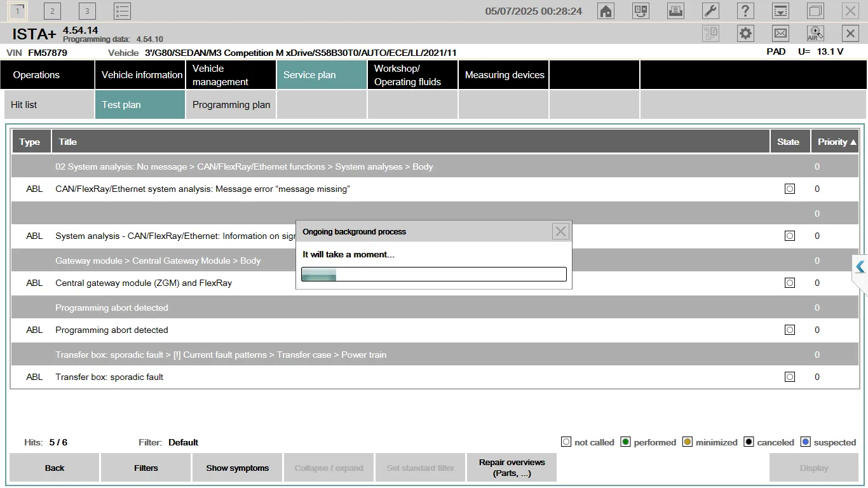Image resolution: width=868 pixels, height=488 pixels.
Task: Toggle state of CAN/FlexRay message missing row
Action: click(789, 189)
